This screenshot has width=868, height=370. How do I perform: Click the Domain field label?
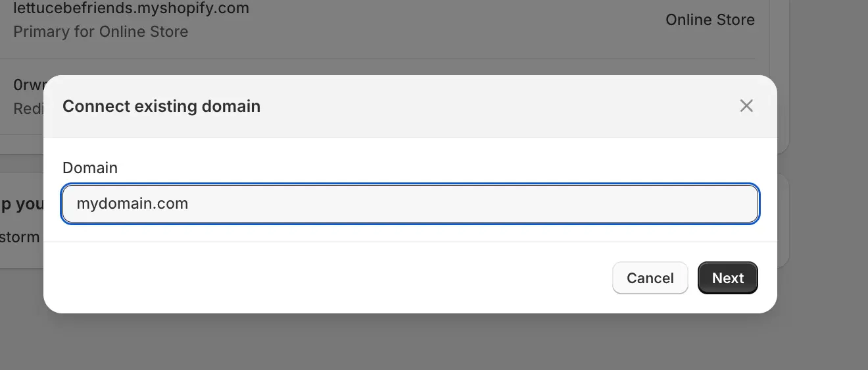(90, 168)
